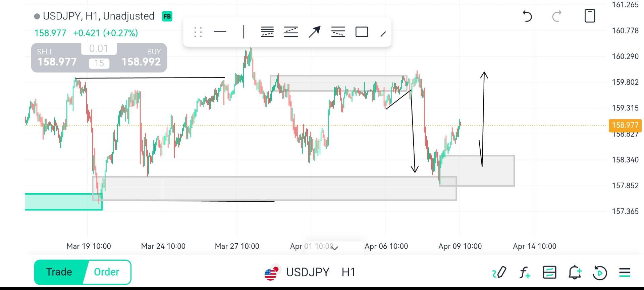Expand the chevron on the time axis
644x290 pixels.
pyautogui.click(x=334, y=248)
